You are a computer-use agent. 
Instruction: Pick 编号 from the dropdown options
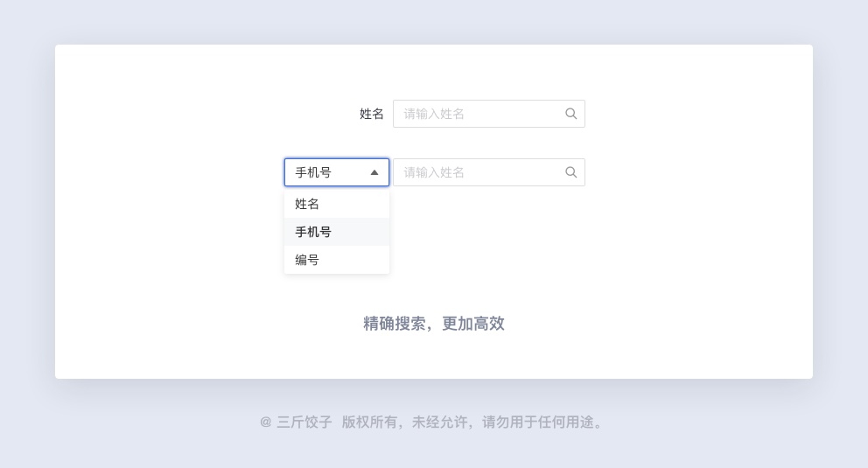click(307, 260)
